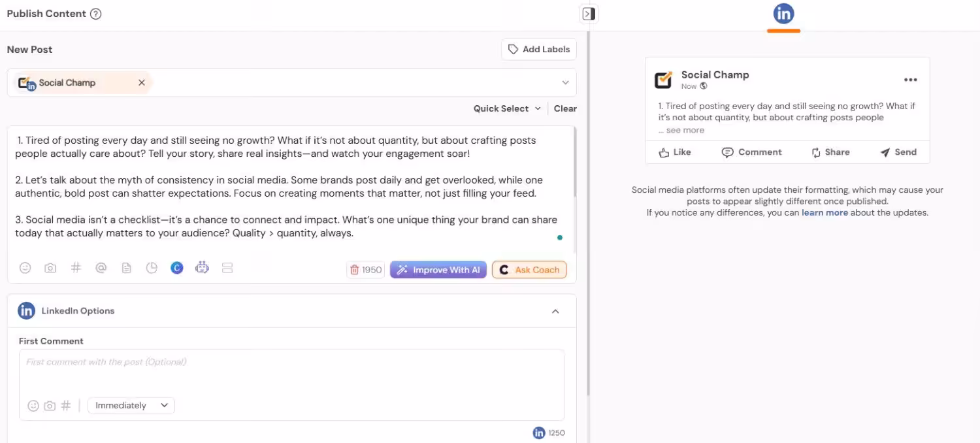Open the hashtag tool in post toolbar
Screen dimensions: 980x443
pos(76,268)
